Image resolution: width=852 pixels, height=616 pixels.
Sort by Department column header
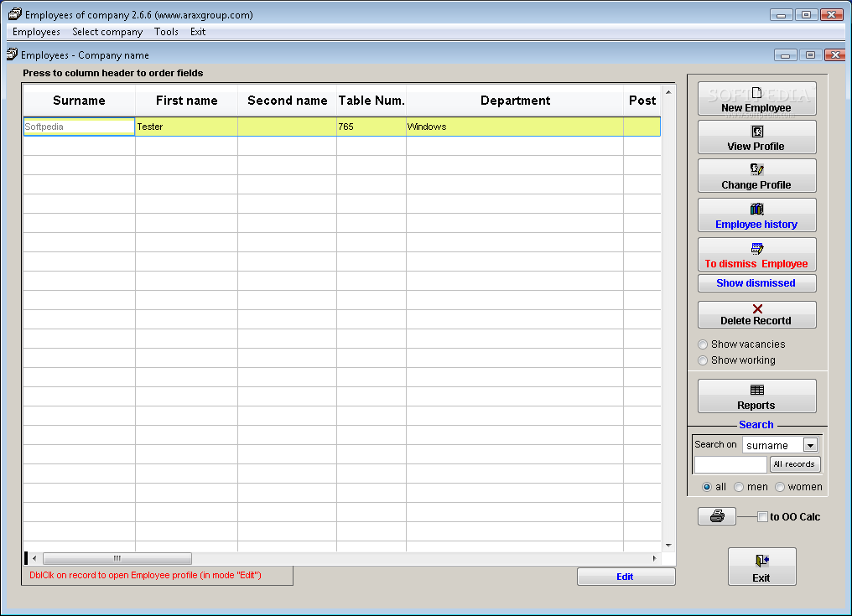pos(515,101)
